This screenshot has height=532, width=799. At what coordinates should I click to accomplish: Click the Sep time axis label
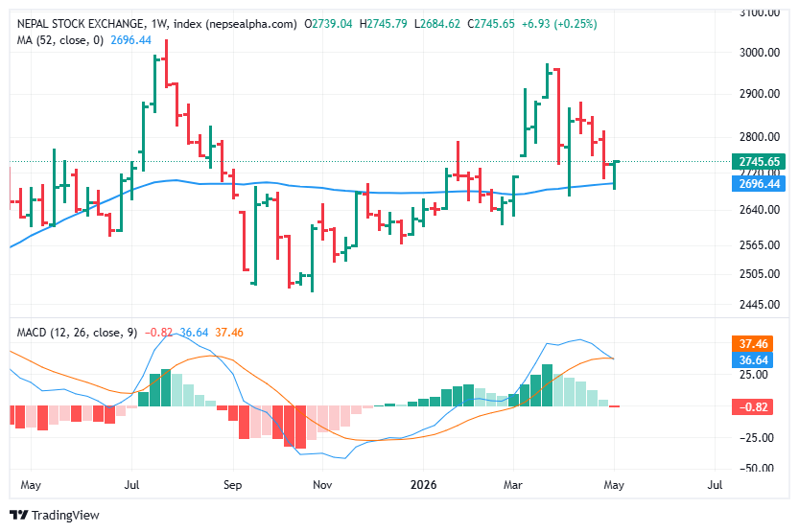pos(232,485)
